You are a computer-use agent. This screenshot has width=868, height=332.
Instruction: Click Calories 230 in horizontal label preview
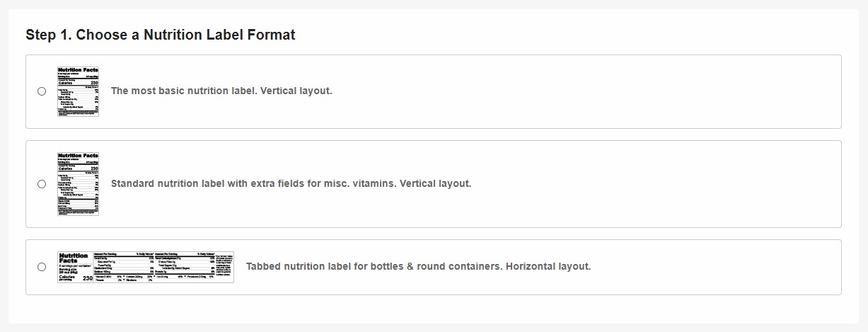tap(76, 278)
